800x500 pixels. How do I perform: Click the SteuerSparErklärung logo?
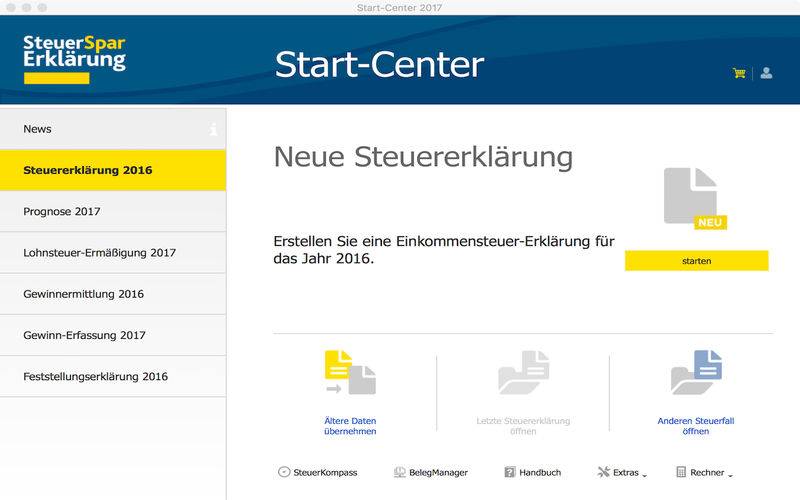coord(74,59)
